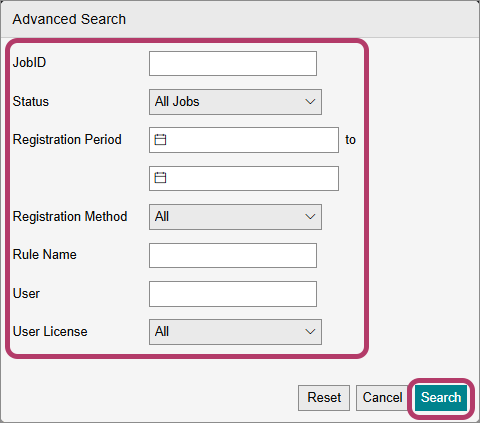Open the calendar icon for the start date
Viewport: 480px width, 423px height.
click(160, 140)
